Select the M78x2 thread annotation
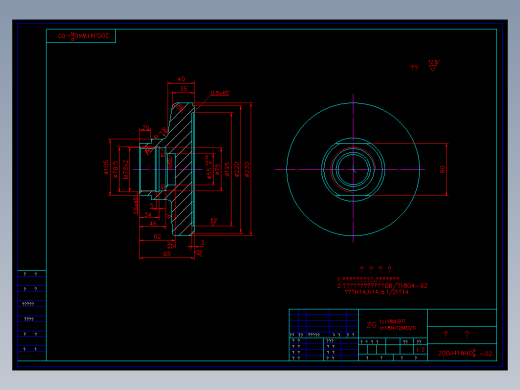This screenshot has height=390, width=520. point(126,169)
